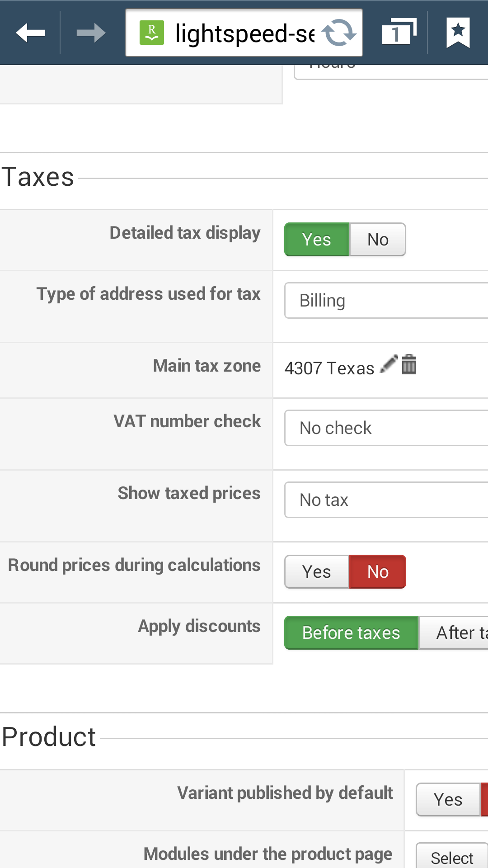The image size is (488, 868).
Task: Click Yes for Detailed tax display
Action: [317, 240]
